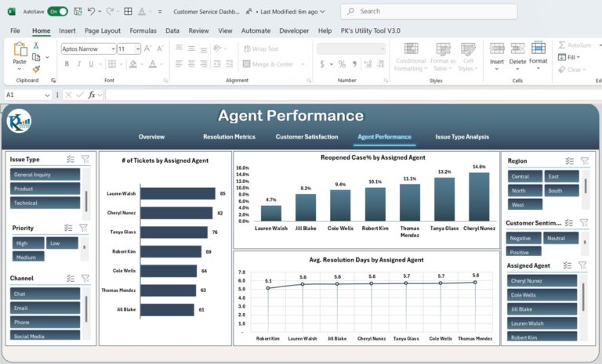Toggle Bold formatting

pos(67,64)
